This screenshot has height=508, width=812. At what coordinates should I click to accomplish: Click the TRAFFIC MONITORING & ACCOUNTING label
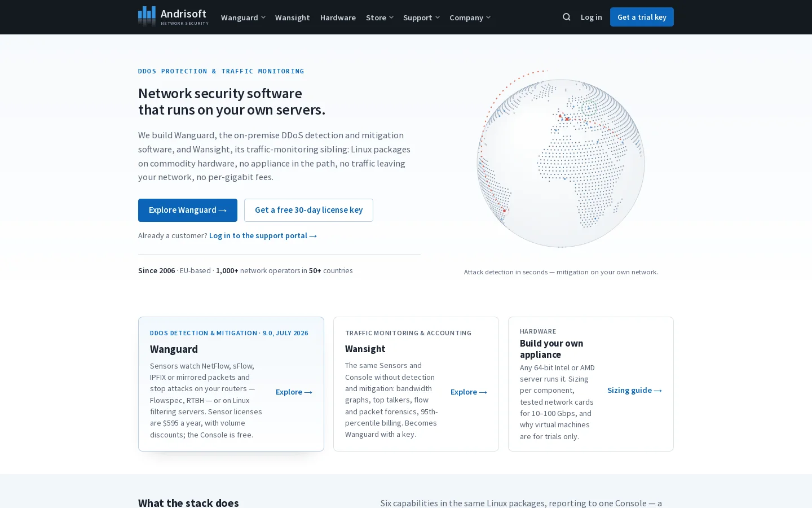408,333
